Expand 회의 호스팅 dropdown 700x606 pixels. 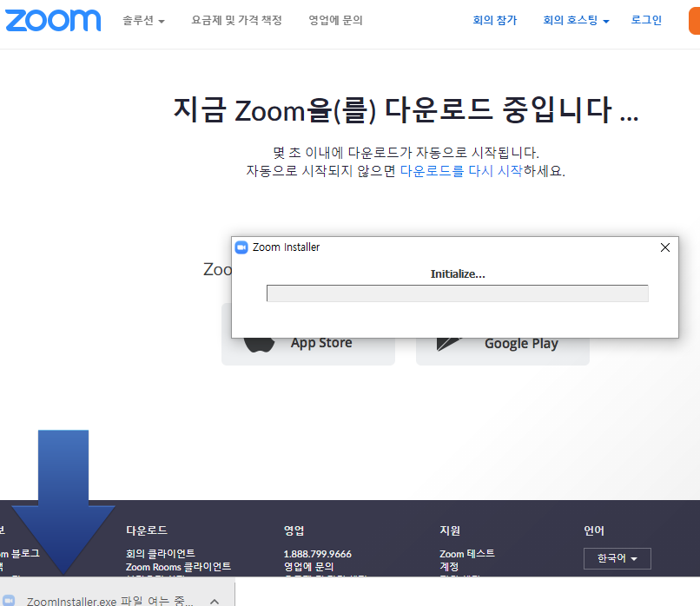(576, 20)
